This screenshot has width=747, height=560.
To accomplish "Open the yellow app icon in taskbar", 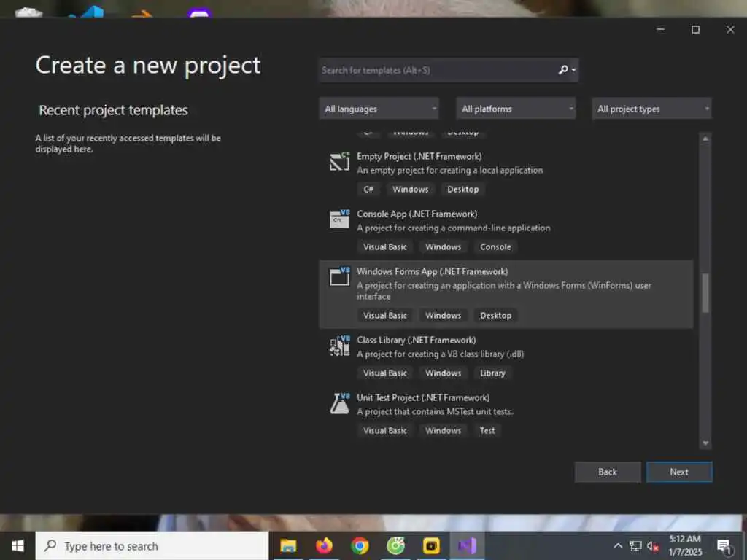I will 431,545.
